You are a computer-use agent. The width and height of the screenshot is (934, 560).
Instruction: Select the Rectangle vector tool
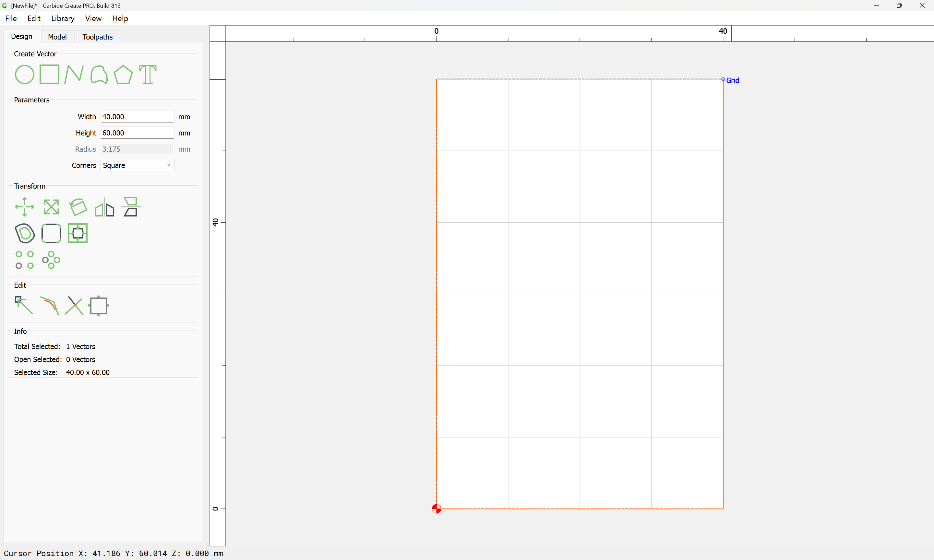coord(49,74)
